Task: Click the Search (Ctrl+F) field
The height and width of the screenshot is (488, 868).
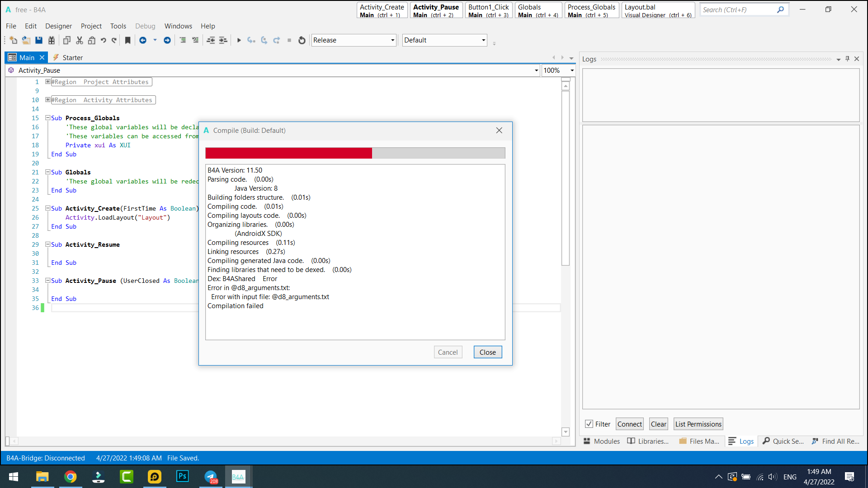Action: 739,9
